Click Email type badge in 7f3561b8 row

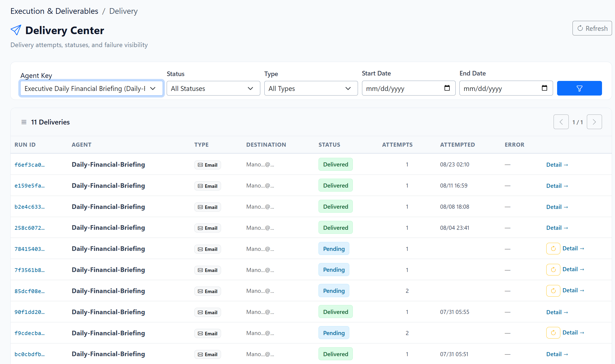[208, 270]
